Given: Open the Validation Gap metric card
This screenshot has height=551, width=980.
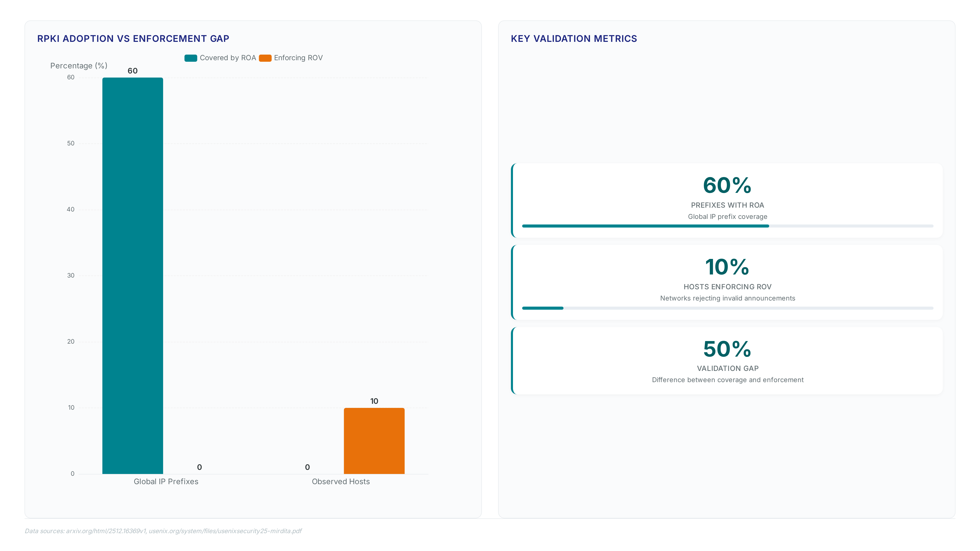Looking at the screenshot, I should [x=727, y=360].
